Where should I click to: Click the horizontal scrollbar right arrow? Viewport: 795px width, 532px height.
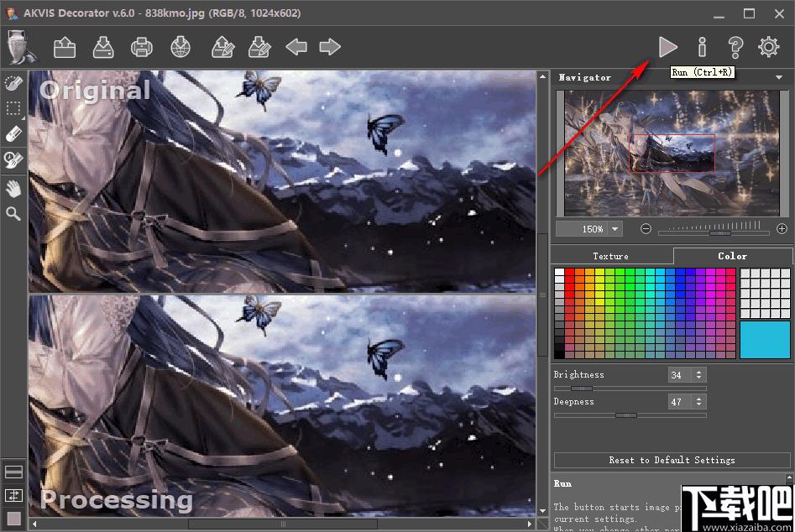(530, 524)
